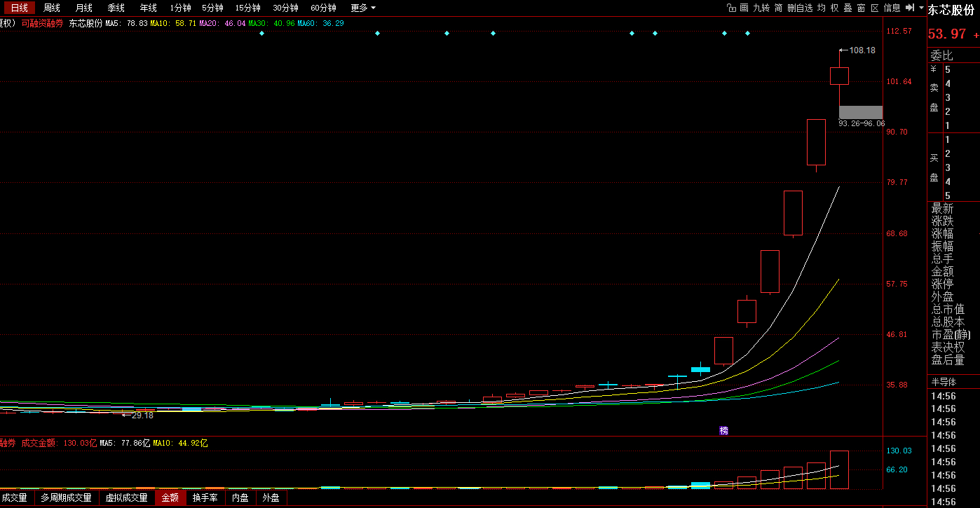
Task: Click the 区 range statistics button
Action: pos(874,8)
